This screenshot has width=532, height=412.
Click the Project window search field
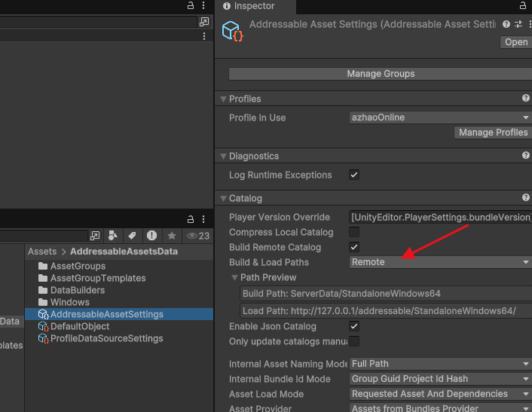tap(44, 235)
